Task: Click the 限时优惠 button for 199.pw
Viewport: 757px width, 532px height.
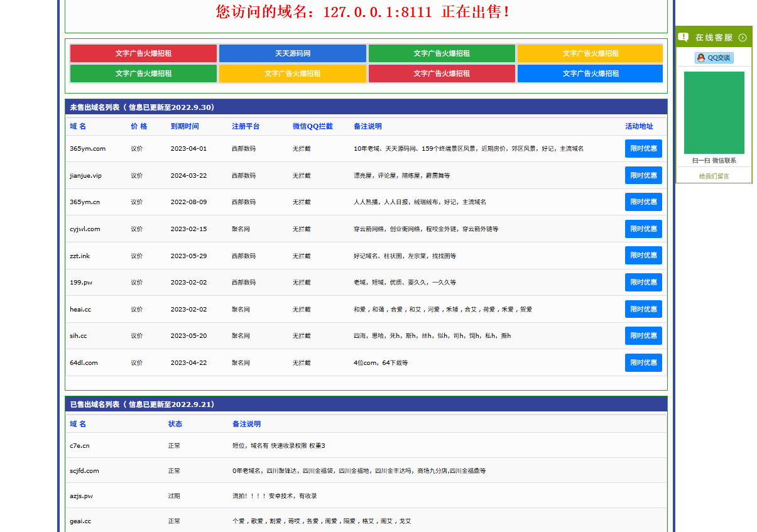Action: pyautogui.click(x=643, y=282)
